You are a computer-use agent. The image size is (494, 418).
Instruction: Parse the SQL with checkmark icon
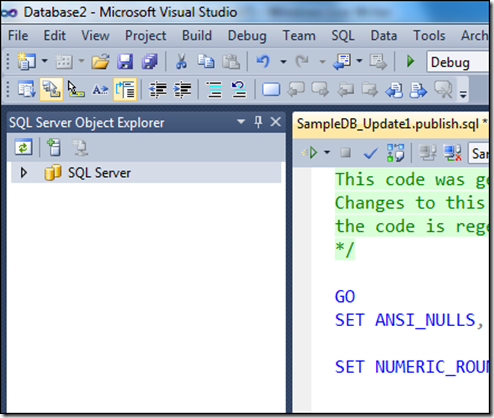370,154
